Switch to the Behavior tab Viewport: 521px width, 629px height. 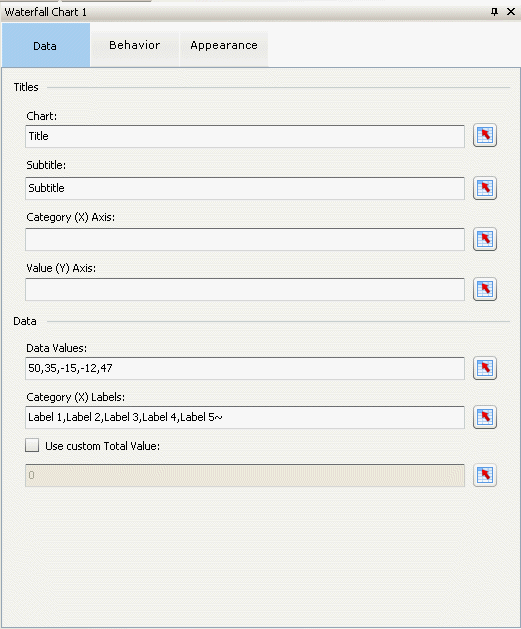[135, 45]
